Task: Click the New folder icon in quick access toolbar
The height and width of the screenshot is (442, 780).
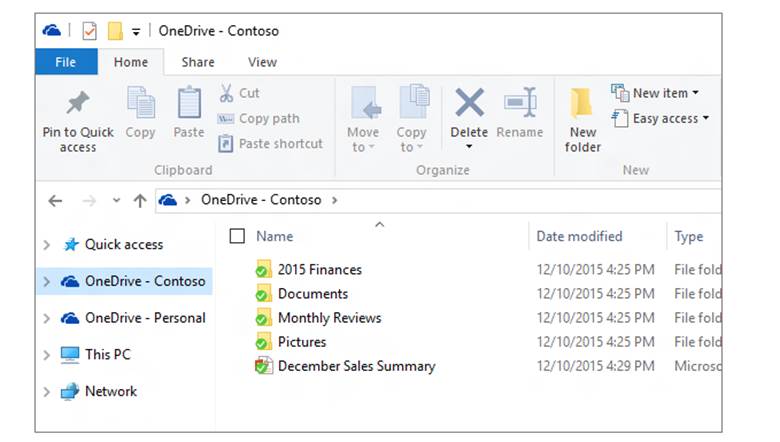Action: pos(115,31)
